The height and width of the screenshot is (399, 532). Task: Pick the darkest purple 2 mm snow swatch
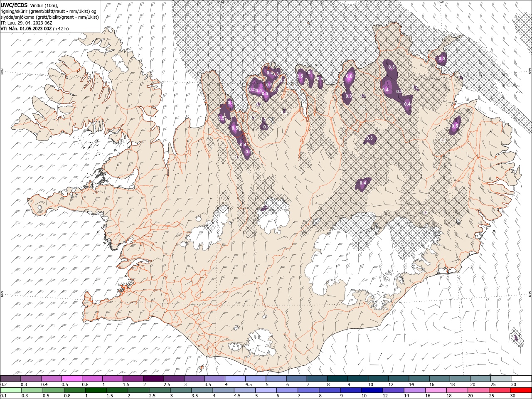tap(153, 379)
